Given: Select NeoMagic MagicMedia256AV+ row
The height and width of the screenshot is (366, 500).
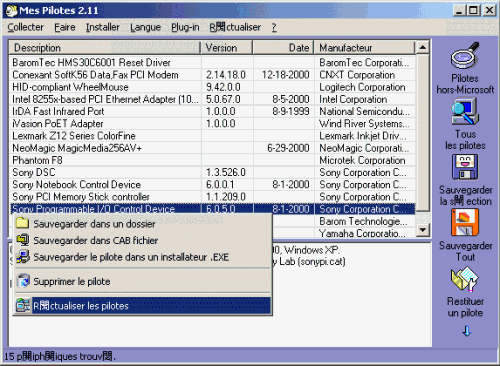Looking at the screenshot, I should click(x=212, y=148).
